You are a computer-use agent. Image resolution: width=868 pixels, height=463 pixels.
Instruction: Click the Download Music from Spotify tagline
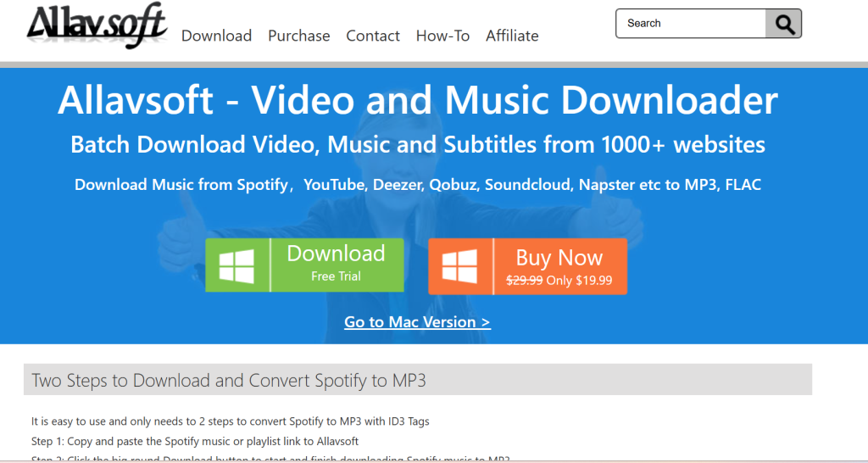tap(417, 184)
